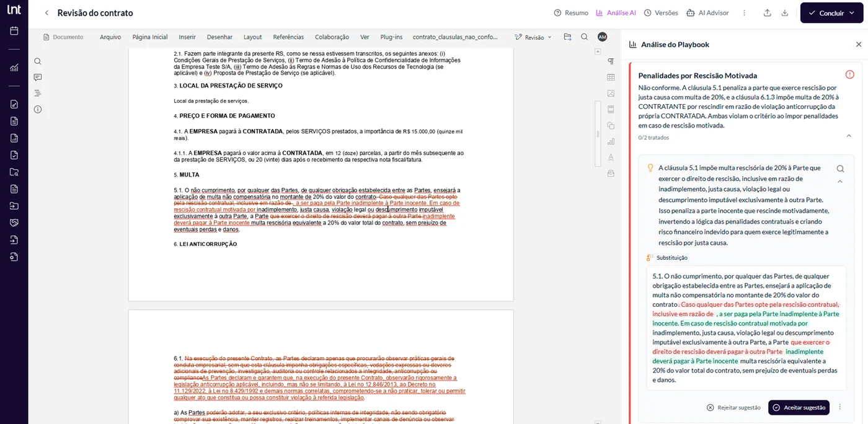Image resolution: width=868 pixels, height=424 pixels.
Task: Open the analytics chart icon in sidebar
Action: coord(14,68)
